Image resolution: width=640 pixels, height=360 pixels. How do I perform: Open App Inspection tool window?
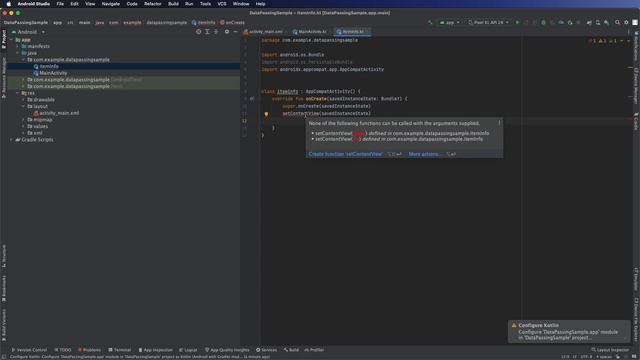pyautogui.click(x=156, y=350)
